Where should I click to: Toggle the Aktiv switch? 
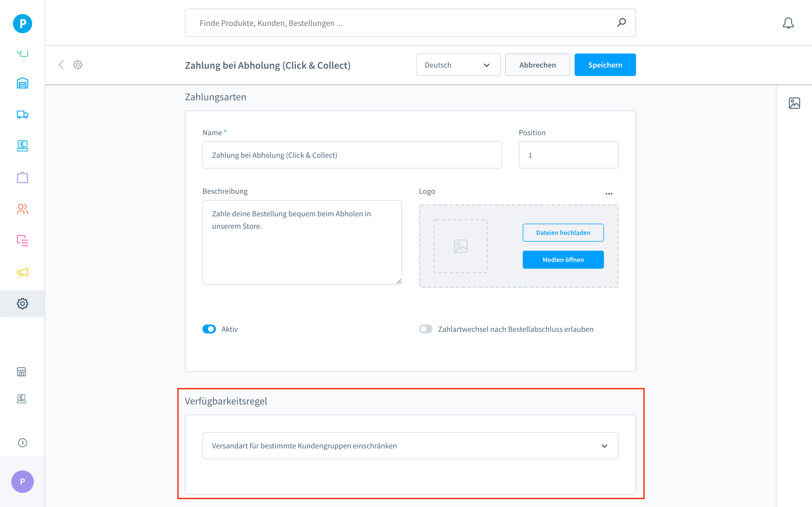209,329
